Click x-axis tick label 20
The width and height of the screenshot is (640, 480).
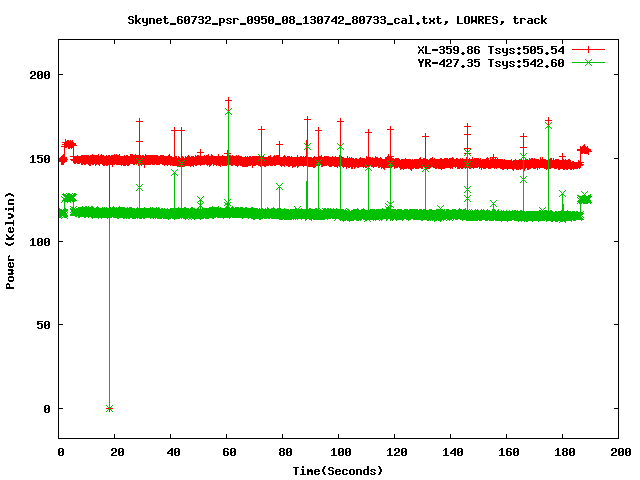(x=117, y=452)
